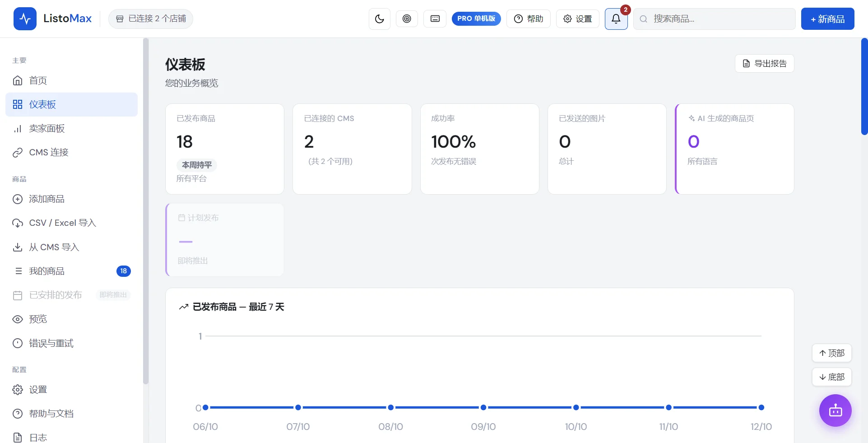Click 错误与重试 alert icon
This screenshot has width=868, height=443.
[x=18, y=343]
